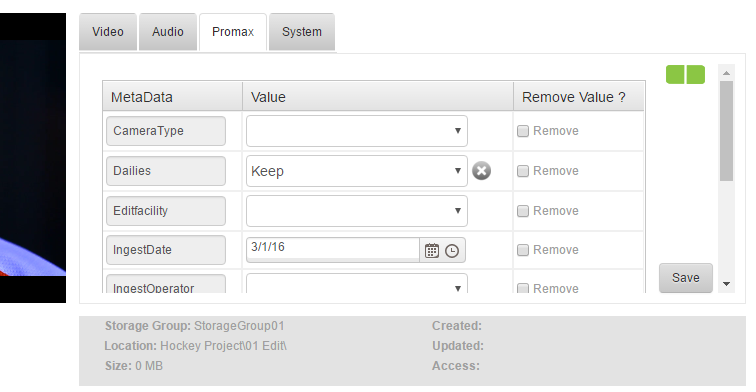This screenshot has width=756, height=392.
Task: Check Remove for CameraType
Action: coord(523,131)
